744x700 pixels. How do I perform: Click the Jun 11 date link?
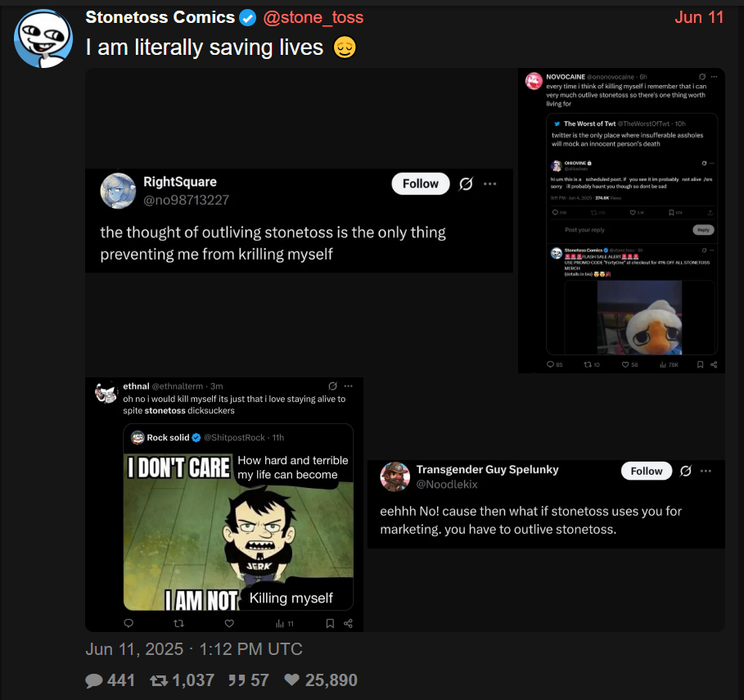point(699,17)
